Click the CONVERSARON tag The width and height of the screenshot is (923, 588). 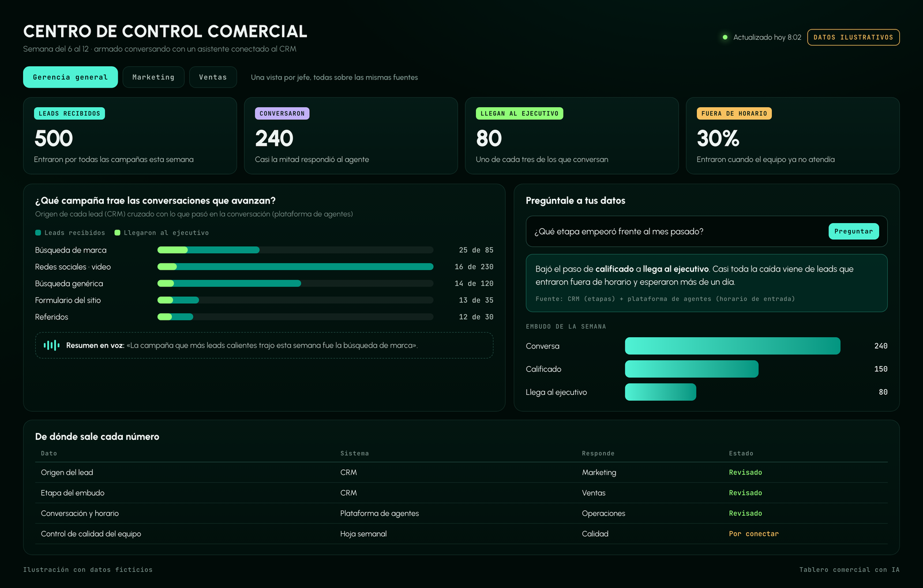tap(282, 114)
